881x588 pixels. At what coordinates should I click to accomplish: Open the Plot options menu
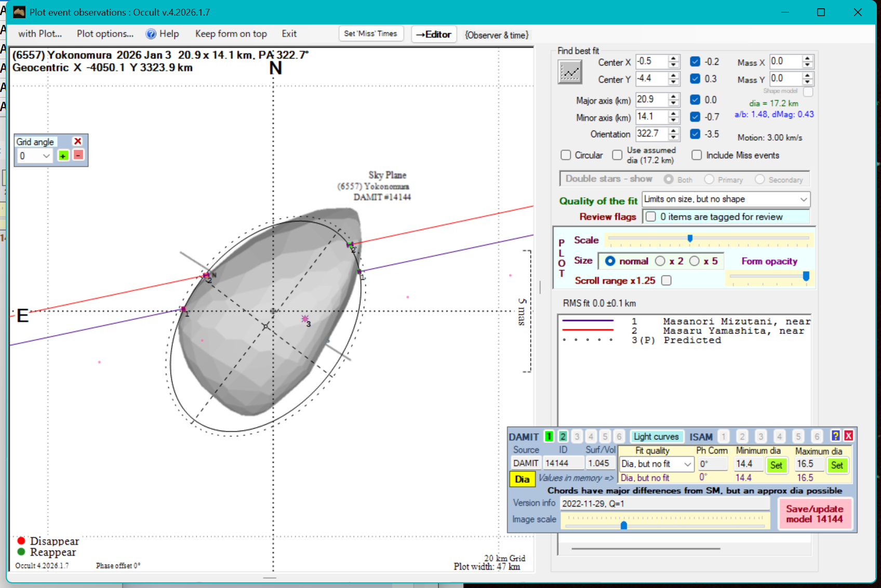tap(105, 34)
